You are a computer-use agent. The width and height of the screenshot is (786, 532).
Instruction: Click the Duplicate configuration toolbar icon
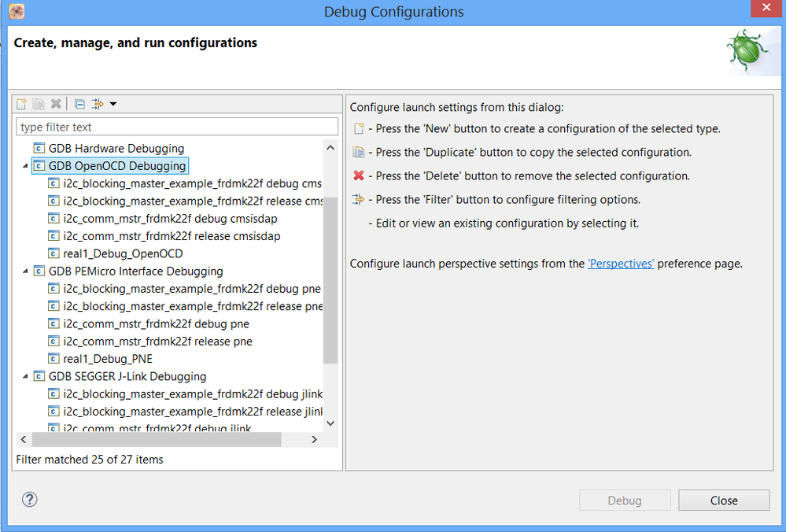(x=39, y=104)
